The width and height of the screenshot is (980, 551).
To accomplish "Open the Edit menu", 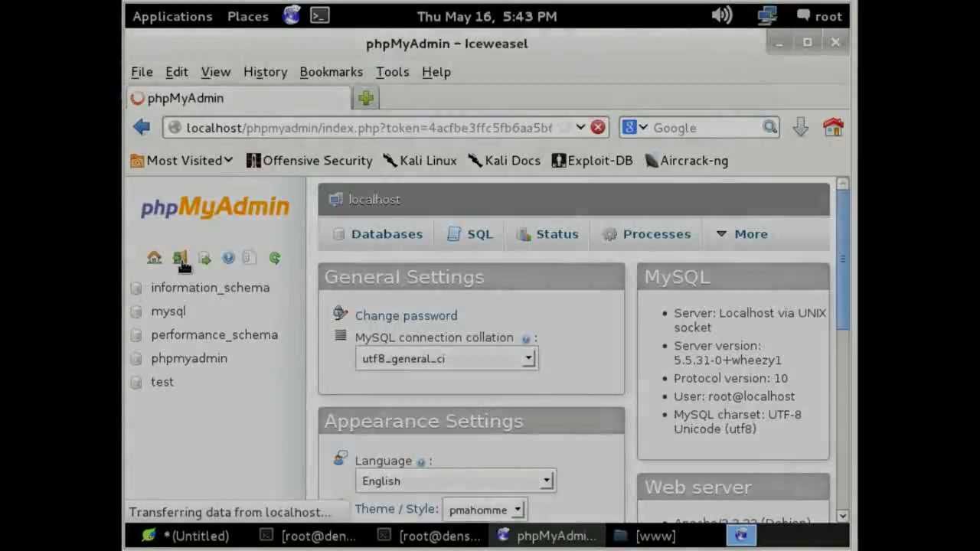I will tap(176, 72).
